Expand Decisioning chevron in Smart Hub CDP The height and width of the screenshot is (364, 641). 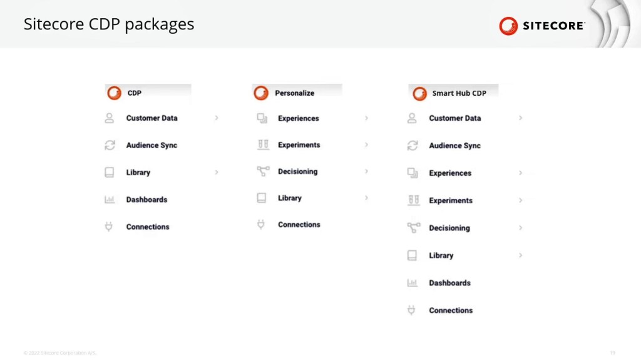(520, 228)
